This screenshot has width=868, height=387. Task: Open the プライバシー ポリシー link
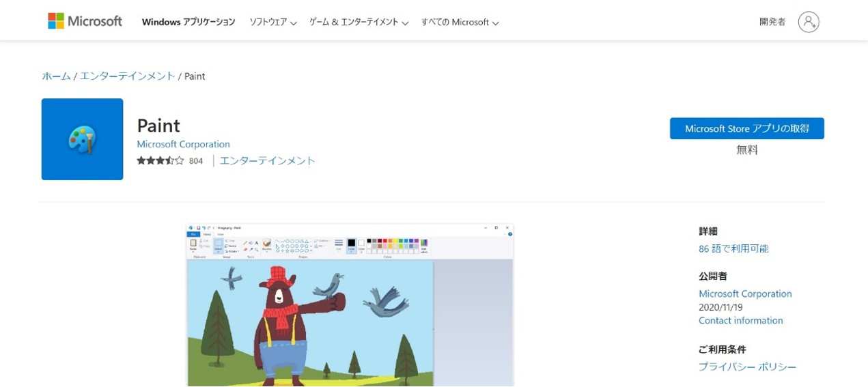[747, 367]
